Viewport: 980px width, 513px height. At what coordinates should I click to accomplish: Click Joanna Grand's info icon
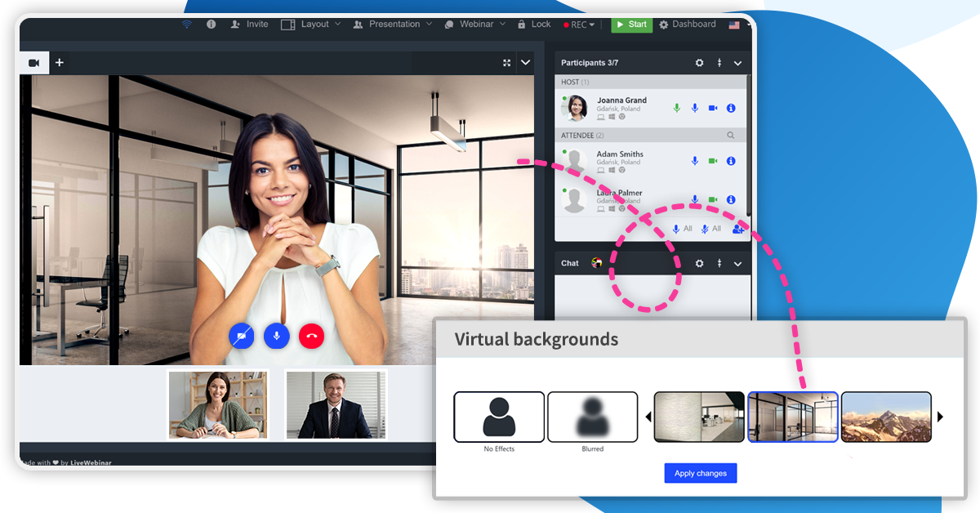click(731, 107)
